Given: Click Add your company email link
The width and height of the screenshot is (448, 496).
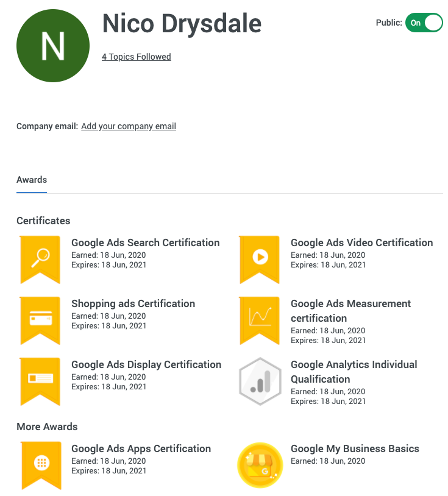Looking at the screenshot, I should [x=129, y=126].
